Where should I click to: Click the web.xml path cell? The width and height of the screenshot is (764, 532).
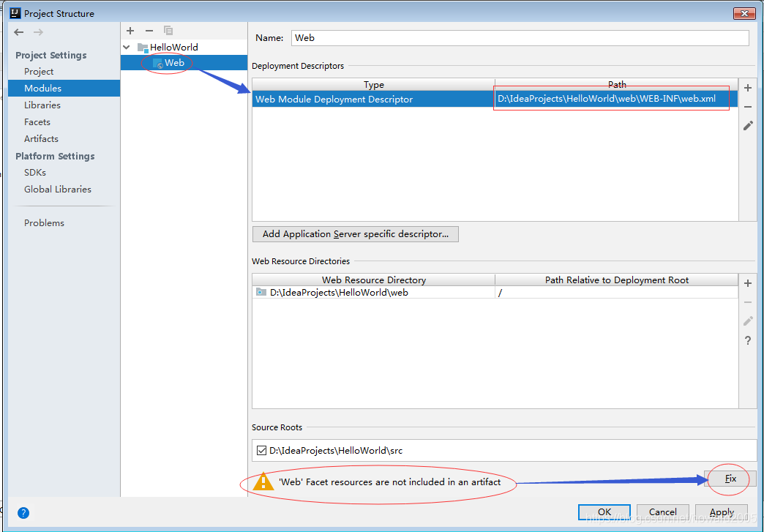click(616, 100)
